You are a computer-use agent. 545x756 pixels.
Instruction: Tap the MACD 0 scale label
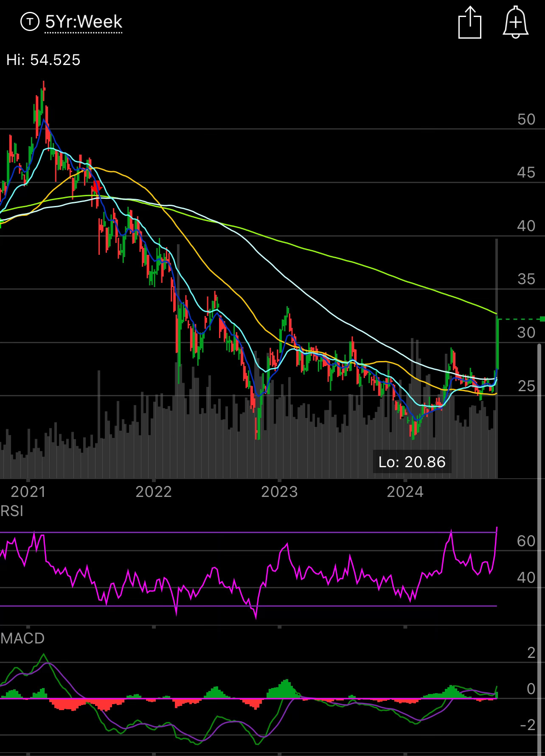click(531, 689)
